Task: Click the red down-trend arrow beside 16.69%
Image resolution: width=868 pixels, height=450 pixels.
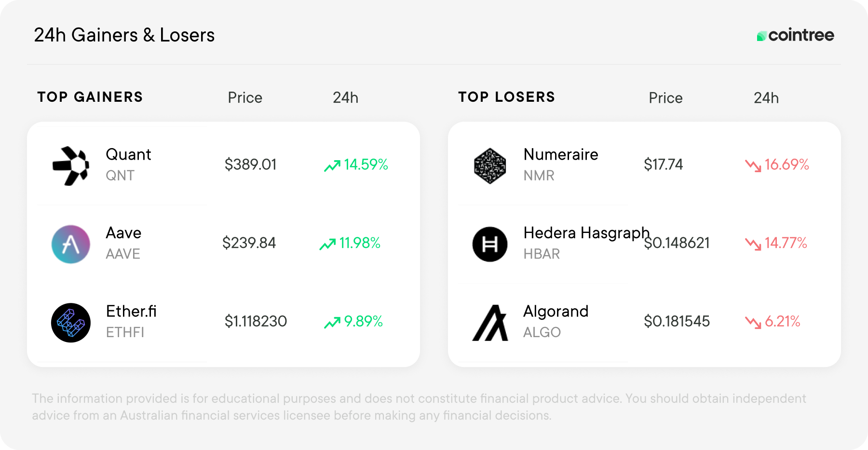Action: 753,166
